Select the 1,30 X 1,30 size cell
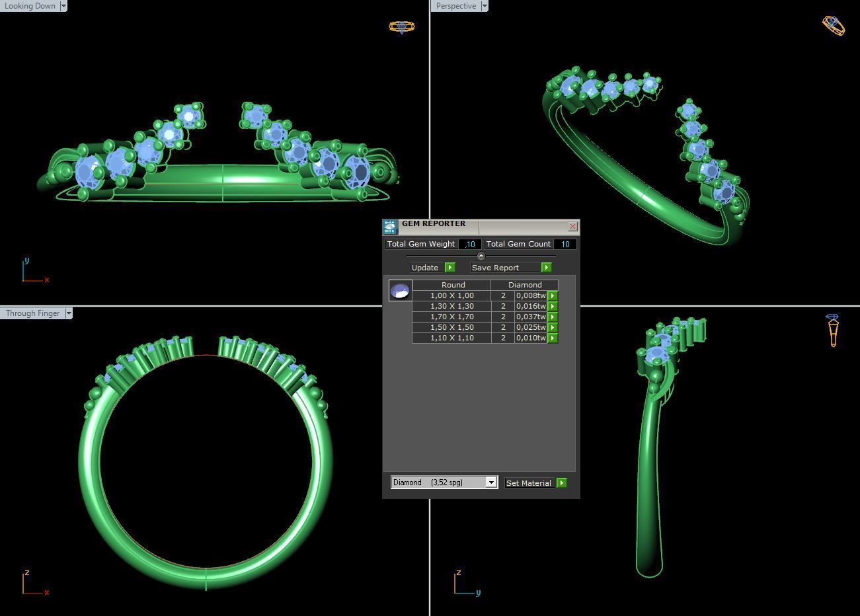 click(451, 307)
